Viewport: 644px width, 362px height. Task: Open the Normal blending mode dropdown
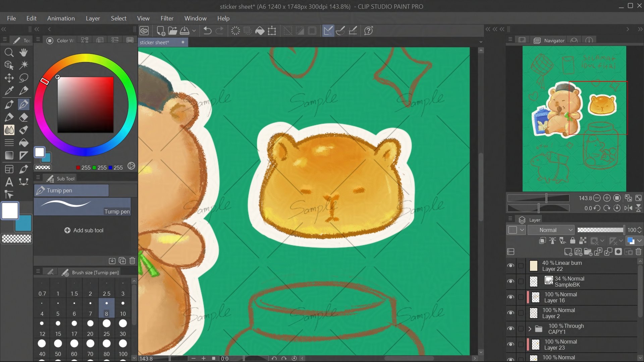[551, 230]
